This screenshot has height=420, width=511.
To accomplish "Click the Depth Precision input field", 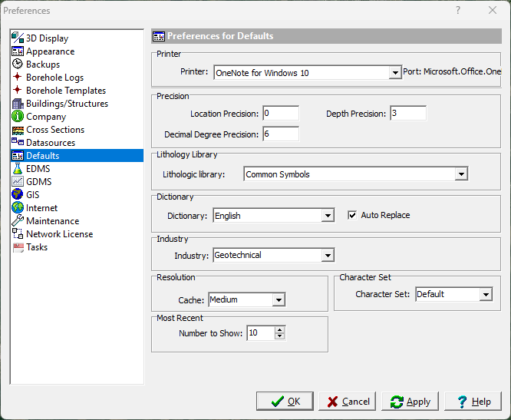I will coord(407,114).
